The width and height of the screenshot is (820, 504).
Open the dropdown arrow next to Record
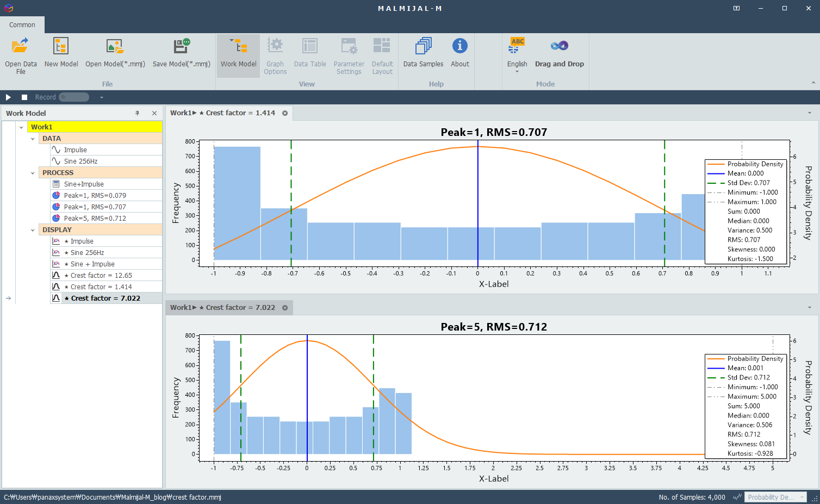[x=101, y=97]
